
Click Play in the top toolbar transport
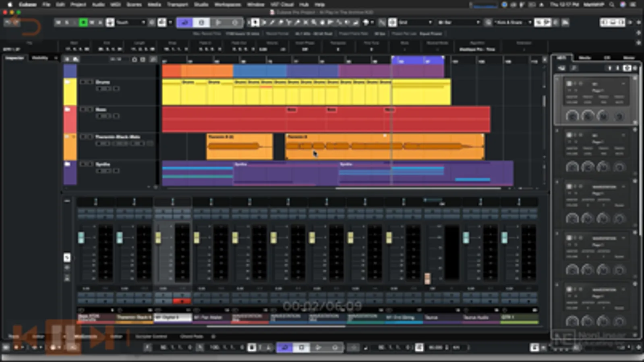pos(218,23)
